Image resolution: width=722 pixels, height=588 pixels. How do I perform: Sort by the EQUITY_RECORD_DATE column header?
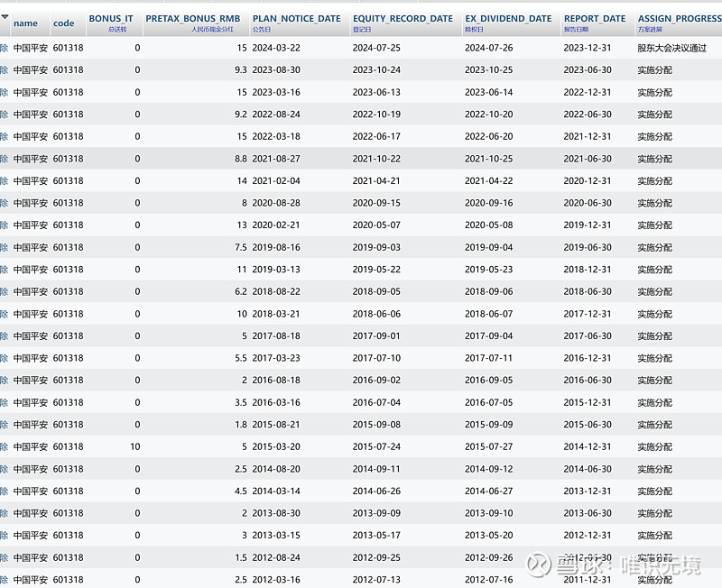pos(403,18)
